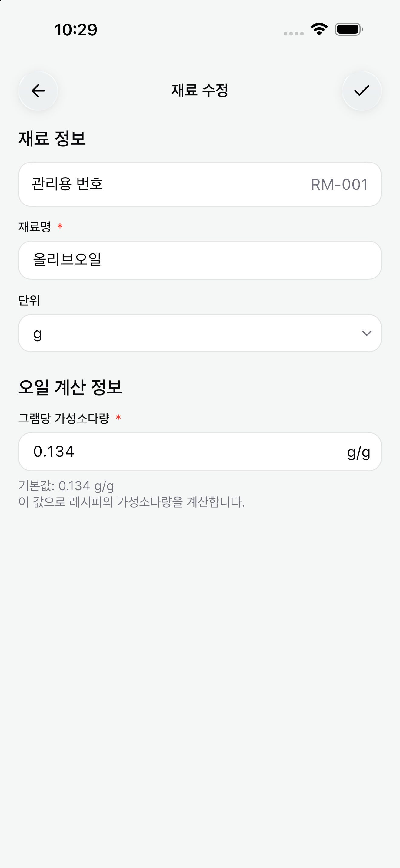The width and height of the screenshot is (400, 868).
Task: Open the 단위 dropdown showing g
Action: click(x=200, y=333)
